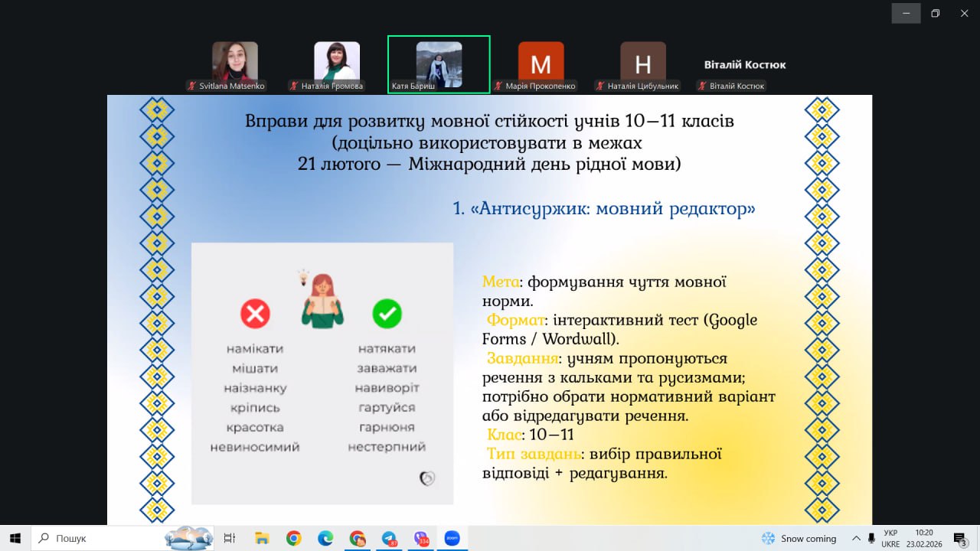The height and width of the screenshot is (551, 980).
Task: Open Microsoft Edge from taskbar
Action: coord(325,538)
